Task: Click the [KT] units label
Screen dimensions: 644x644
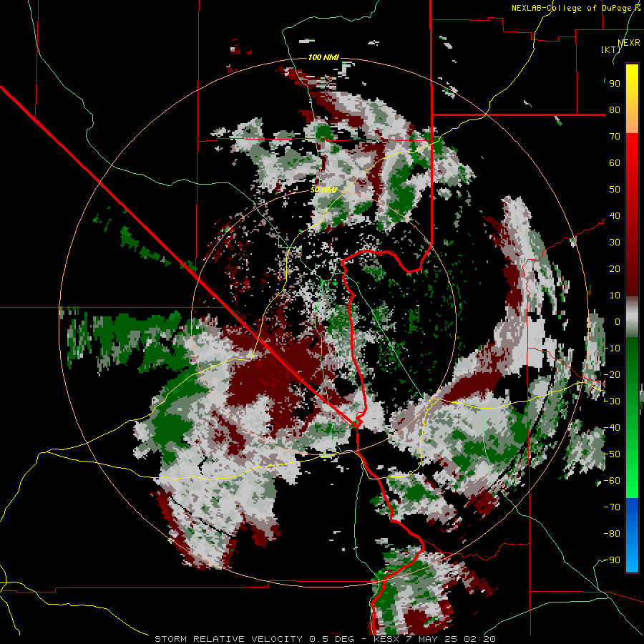Action: pos(611,49)
